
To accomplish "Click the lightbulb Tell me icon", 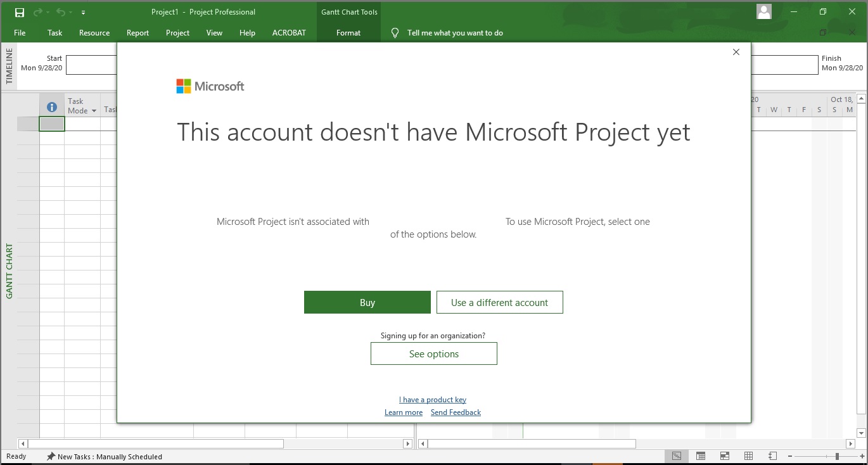I will pos(395,32).
